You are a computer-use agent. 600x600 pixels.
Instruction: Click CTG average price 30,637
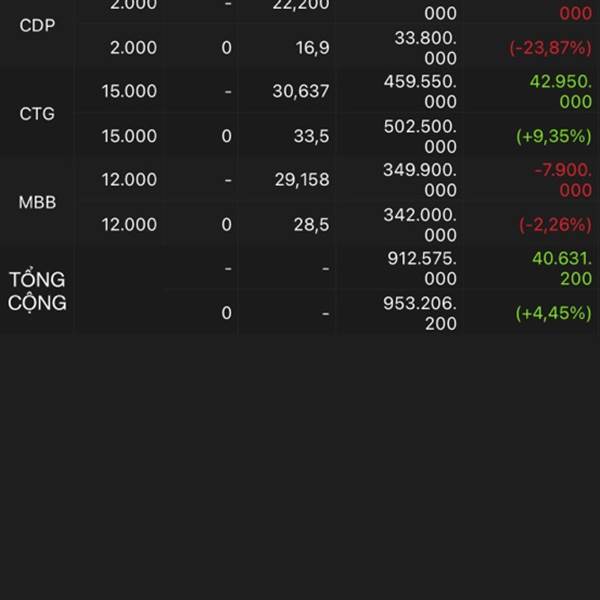coord(301,91)
